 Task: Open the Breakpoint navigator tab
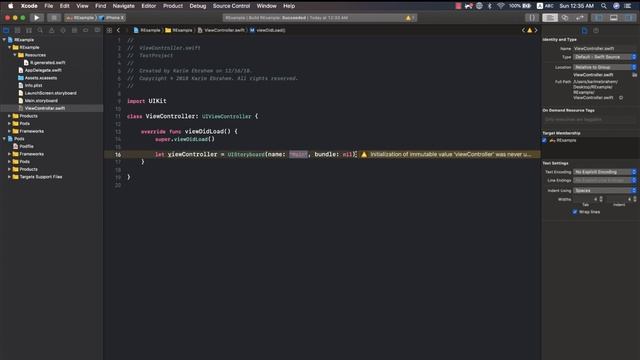[86, 30]
